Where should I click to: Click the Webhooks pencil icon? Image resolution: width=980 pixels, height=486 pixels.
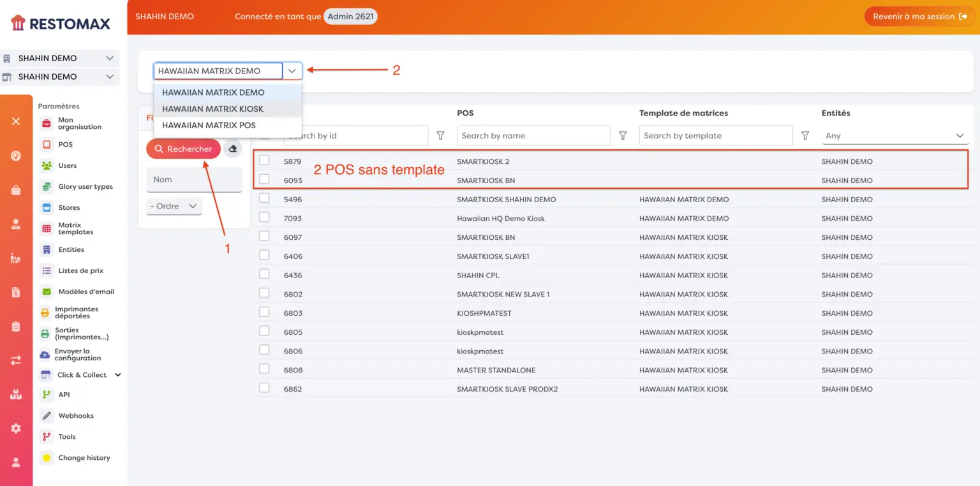click(46, 416)
